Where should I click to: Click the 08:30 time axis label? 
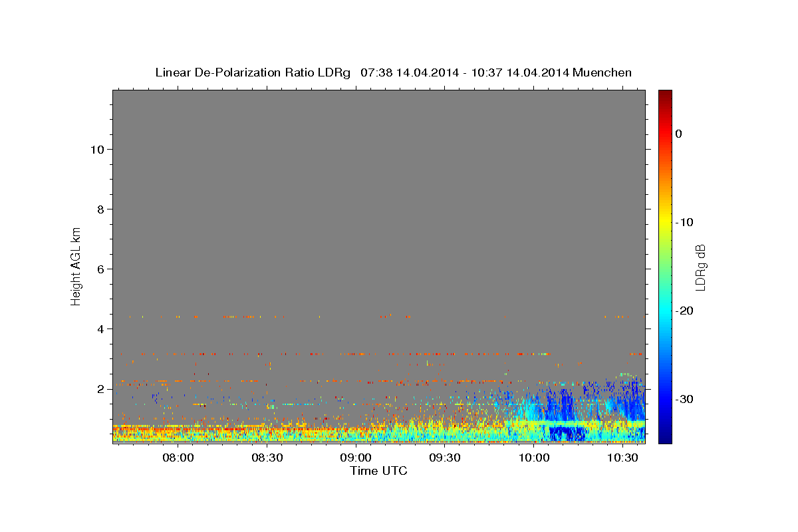(x=267, y=458)
